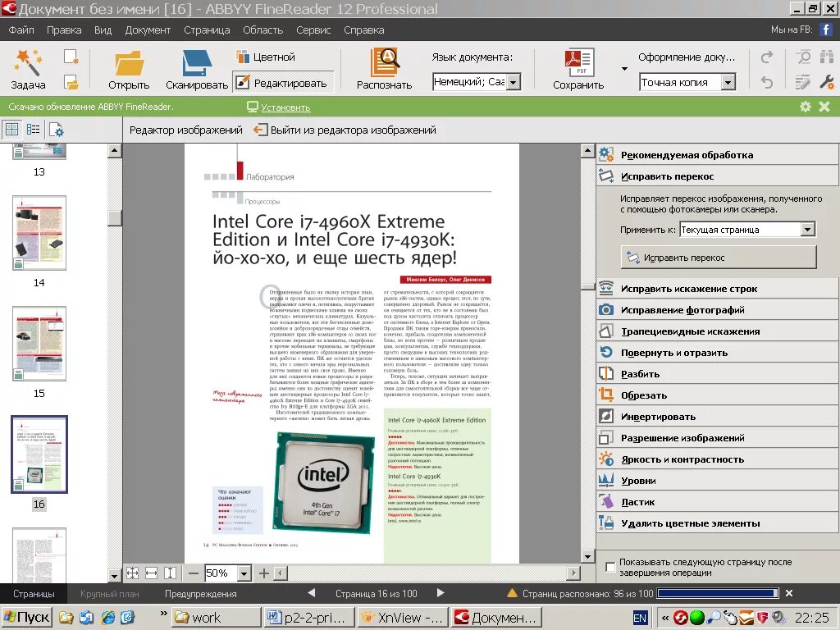Select the Ластик eraser tool

(717, 502)
